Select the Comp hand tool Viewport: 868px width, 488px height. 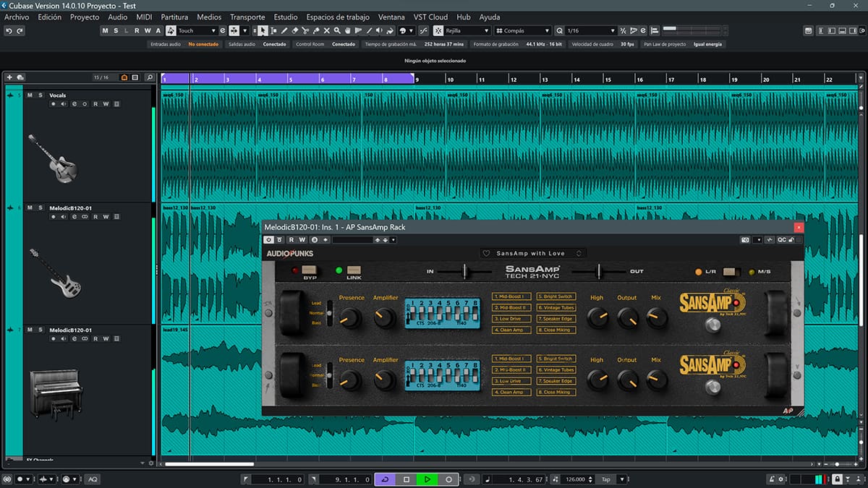coord(347,30)
